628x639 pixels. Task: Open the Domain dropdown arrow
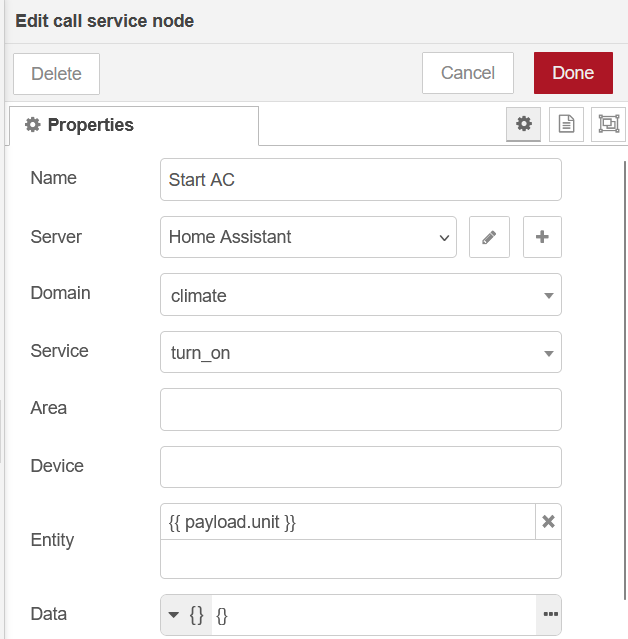tap(549, 296)
